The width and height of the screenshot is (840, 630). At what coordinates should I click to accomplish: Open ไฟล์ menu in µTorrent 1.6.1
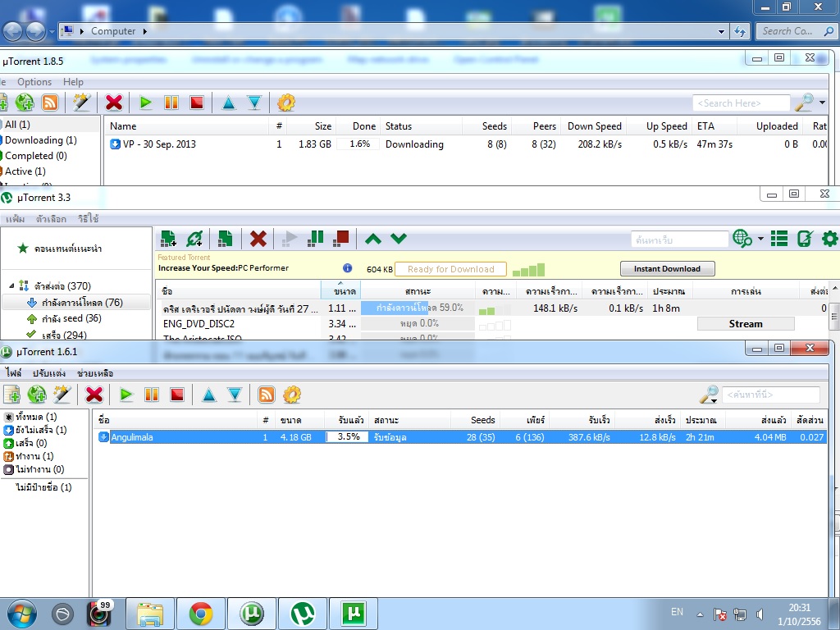[x=13, y=373]
